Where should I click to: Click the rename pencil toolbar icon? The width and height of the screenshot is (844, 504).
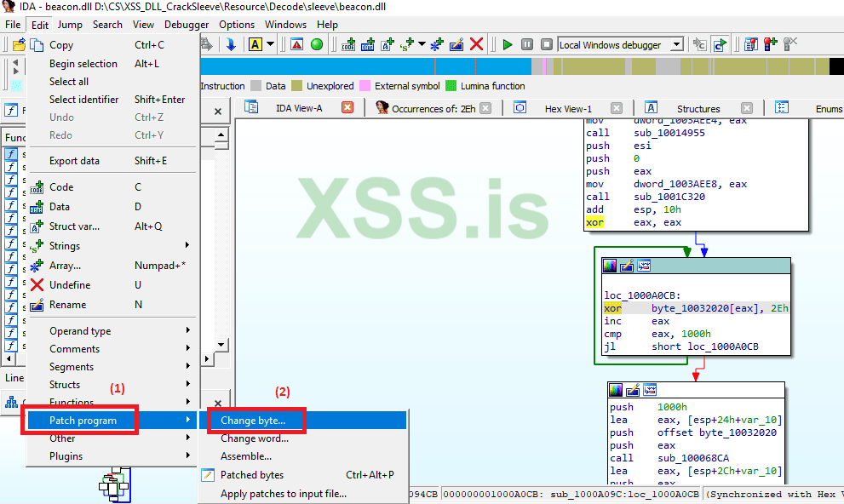tap(456, 44)
